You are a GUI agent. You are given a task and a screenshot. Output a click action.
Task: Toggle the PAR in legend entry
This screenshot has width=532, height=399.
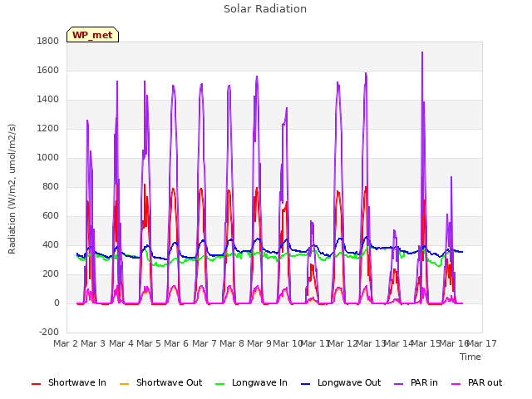pyautogui.click(x=416, y=382)
